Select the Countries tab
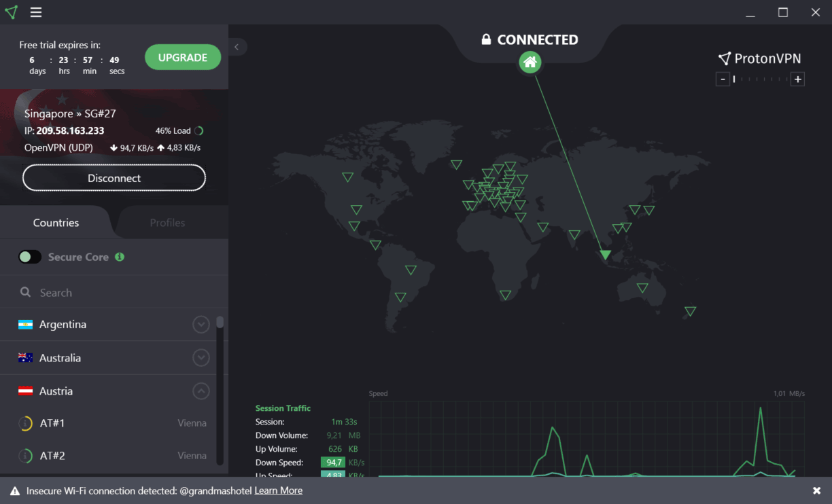 click(56, 223)
